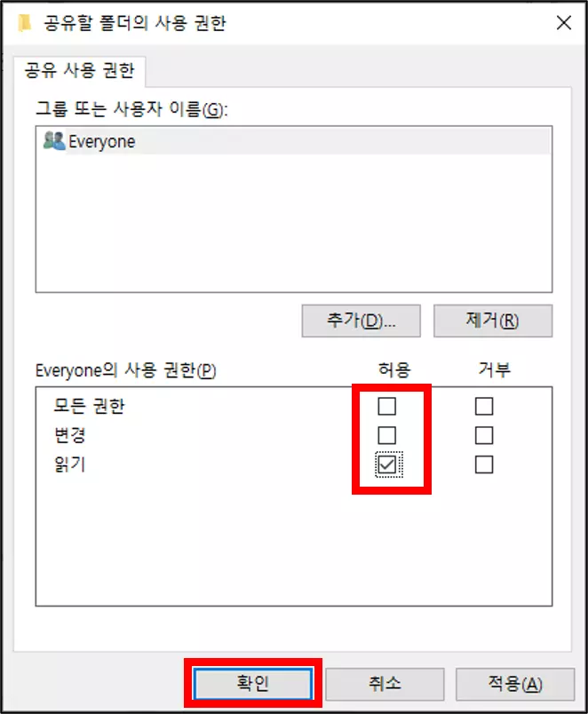
Task: Select the 모든 권한 permission label
Action: pyautogui.click(x=89, y=406)
